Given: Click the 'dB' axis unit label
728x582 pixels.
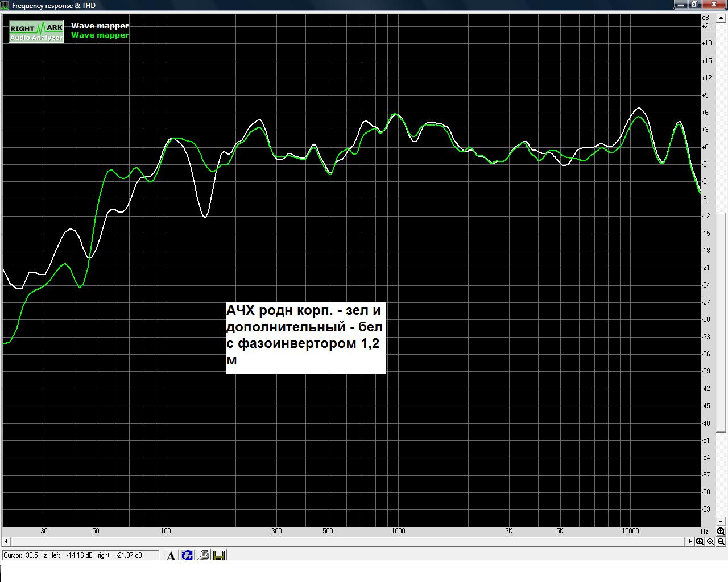Looking at the screenshot, I should pyautogui.click(x=706, y=18).
